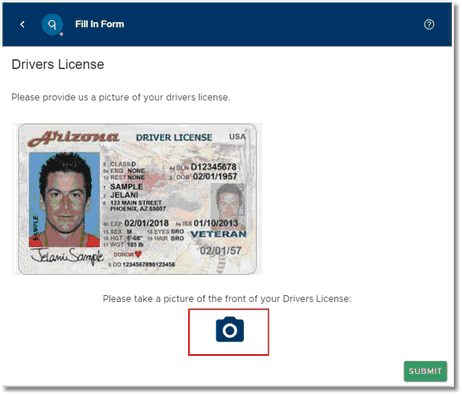Screen dimensions: 462x395
Task: Click 'Please provide us a picture' instruction text
Action: [x=121, y=97]
